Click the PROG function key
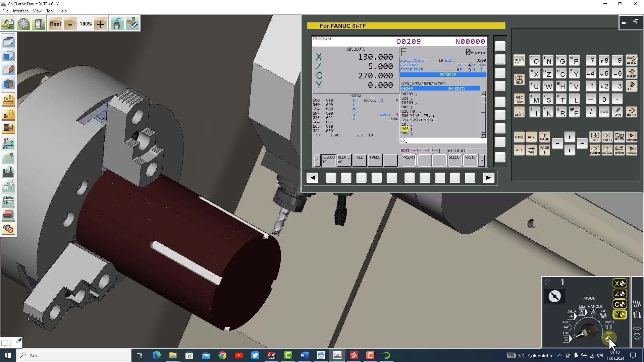Screen dimensions: 644x362 tap(607, 137)
